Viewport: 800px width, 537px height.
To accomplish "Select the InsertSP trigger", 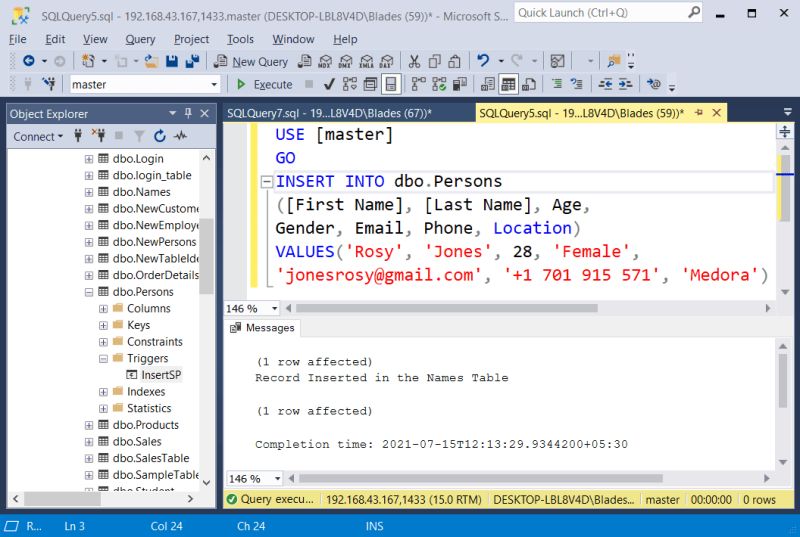I will pos(161,375).
